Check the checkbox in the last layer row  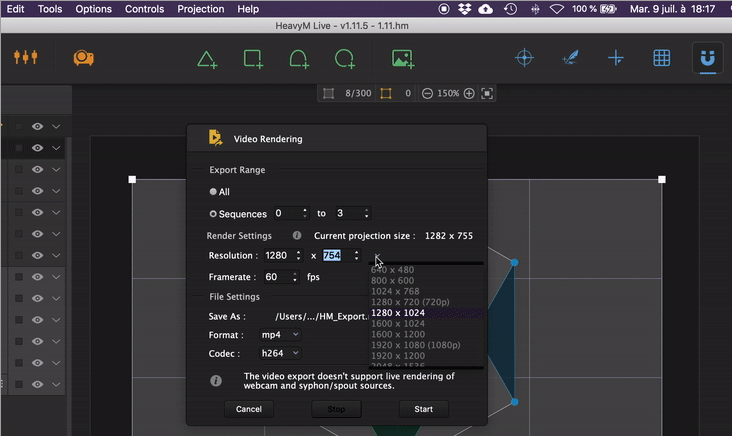(19, 384)
